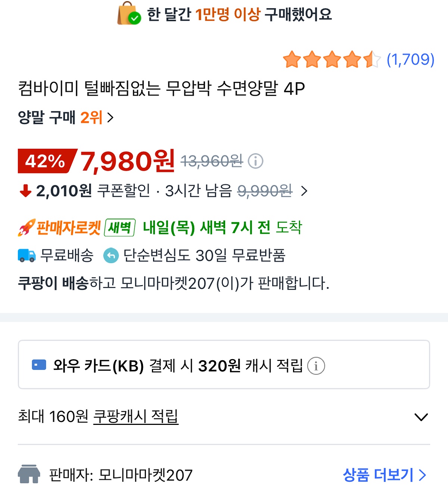Click the orange star rating icons
The image size is (448, 500).
(331, 60)
